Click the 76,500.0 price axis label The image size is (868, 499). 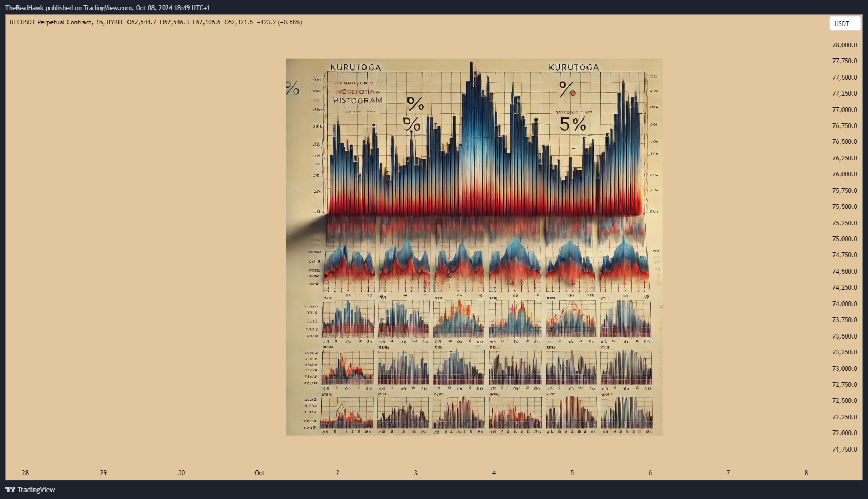845,142
